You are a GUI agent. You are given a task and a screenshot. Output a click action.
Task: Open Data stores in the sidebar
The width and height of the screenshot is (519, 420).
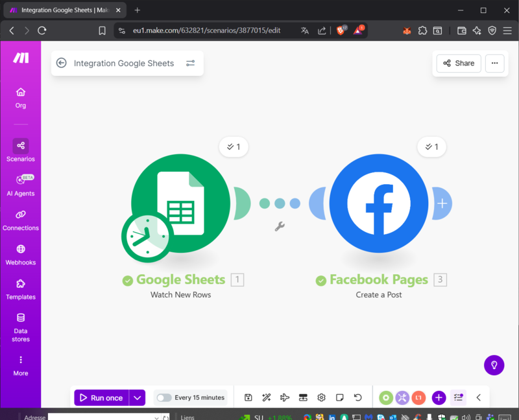21,326
